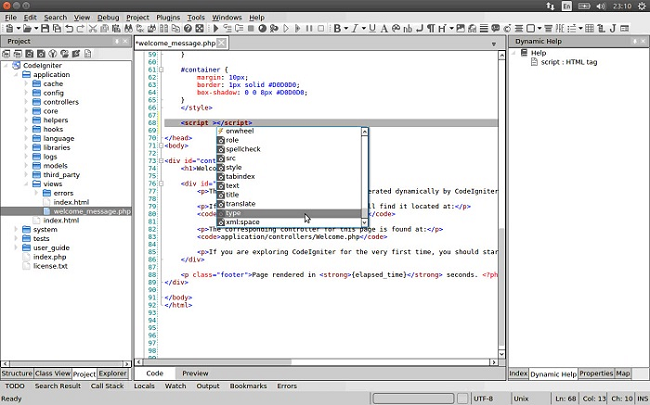Viewport: 650px width, 405px height.
Task: Toggle the pin on Dynamic Help panel
Action: [x=635, y=41]
